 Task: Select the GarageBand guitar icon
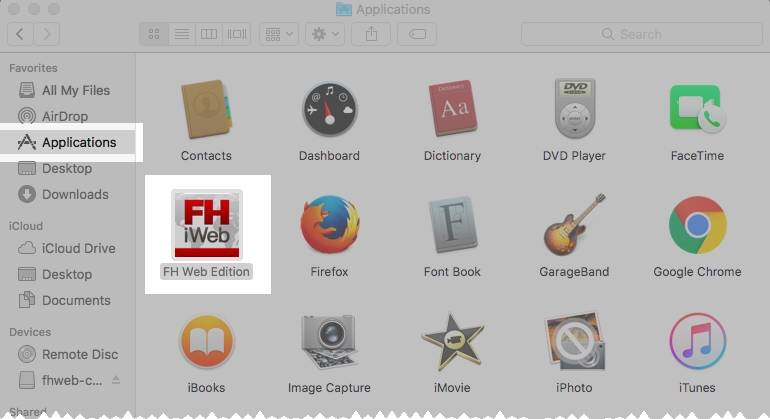click(575, 224)
